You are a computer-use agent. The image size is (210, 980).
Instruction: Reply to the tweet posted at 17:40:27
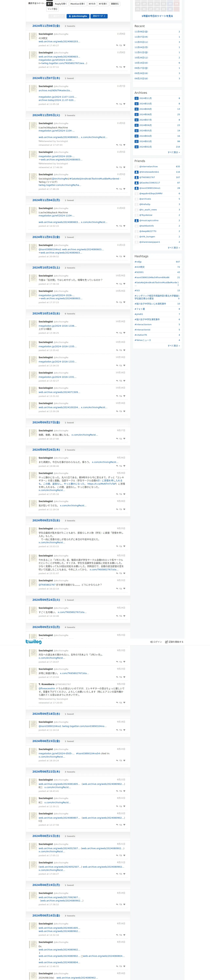(x=117, y=45)
